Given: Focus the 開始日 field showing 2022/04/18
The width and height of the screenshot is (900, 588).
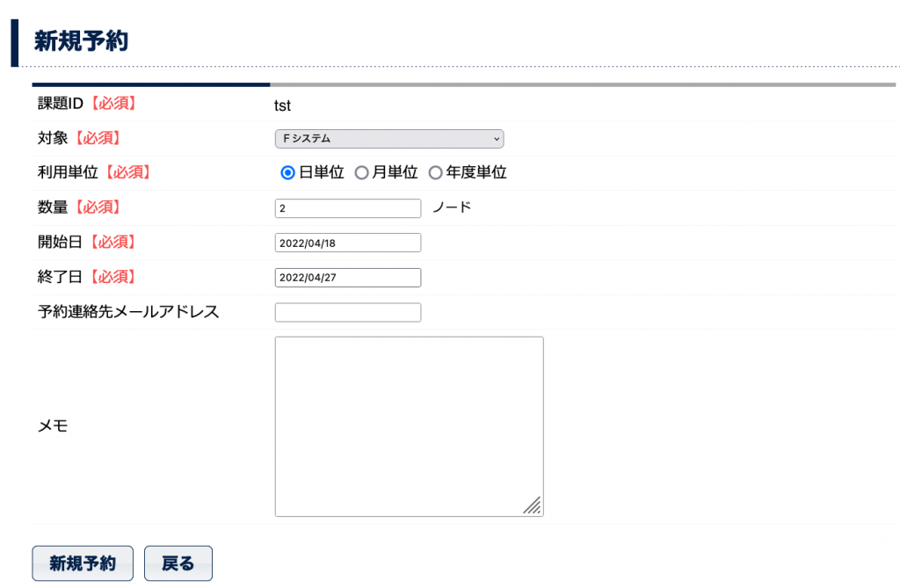Looking at the screenshot, I should pyautogui.click(x=348, y=243).
